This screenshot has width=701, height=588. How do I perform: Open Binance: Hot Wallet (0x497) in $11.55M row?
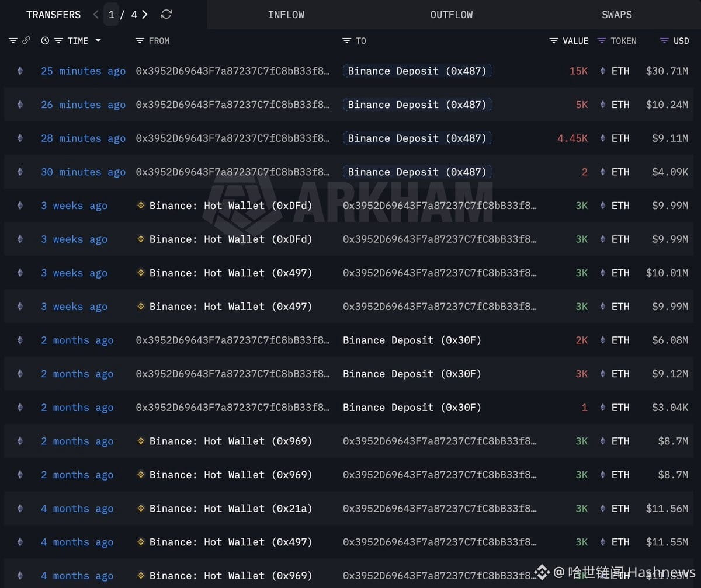pyautogui.click(x=231, y=542)
